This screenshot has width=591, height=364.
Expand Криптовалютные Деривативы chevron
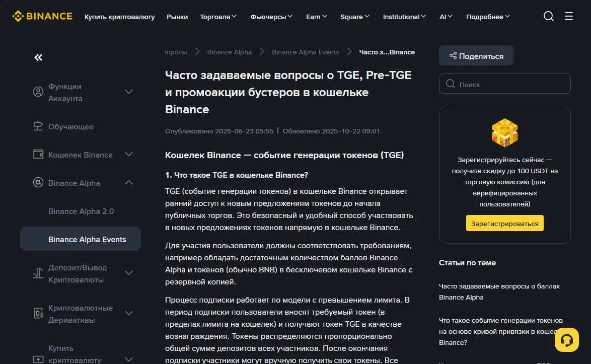pos(129,313)
